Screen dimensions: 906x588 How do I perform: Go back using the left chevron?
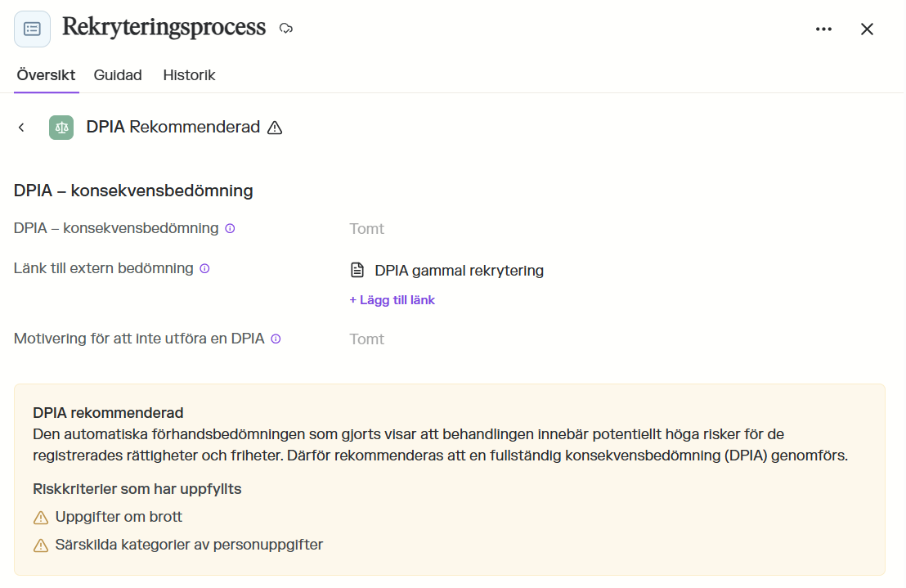coord(22,128)
